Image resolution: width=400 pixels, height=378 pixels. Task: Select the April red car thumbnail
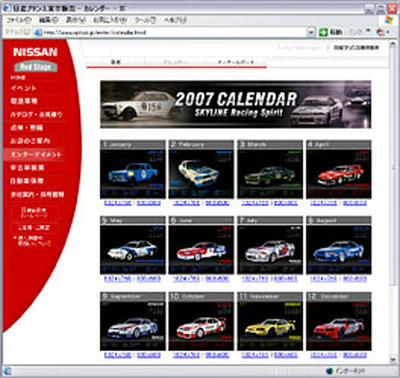(339, 174)
